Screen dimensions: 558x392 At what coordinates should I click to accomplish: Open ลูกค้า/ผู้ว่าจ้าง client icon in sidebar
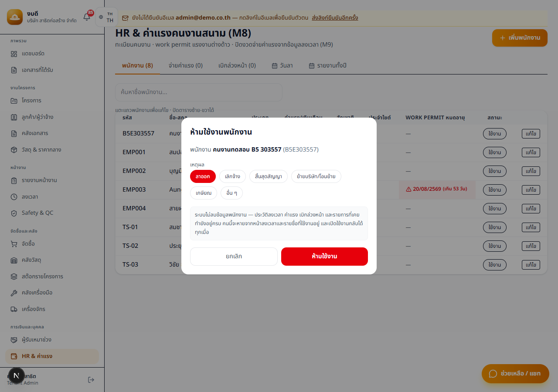pos(14,117)
